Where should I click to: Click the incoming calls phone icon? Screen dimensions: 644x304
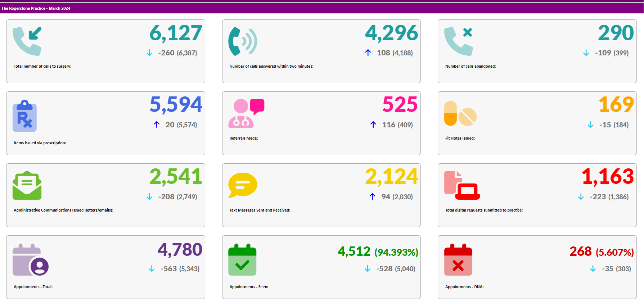[x=27, y=41]
